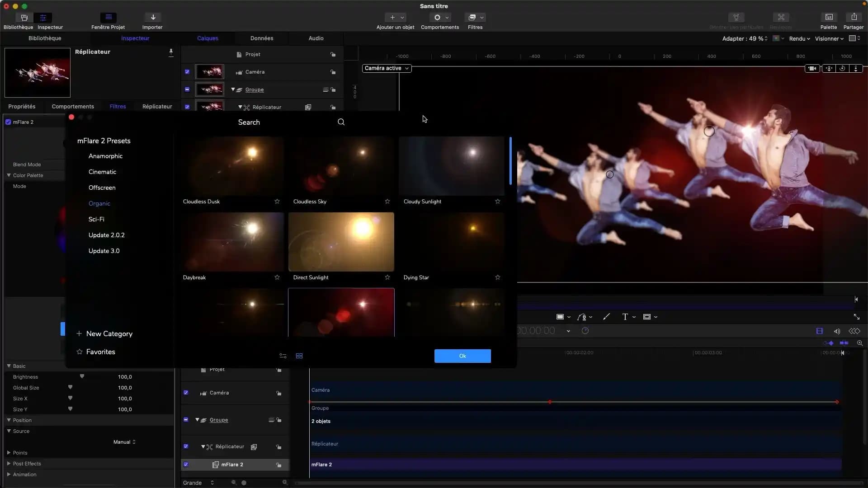
Task: Open the Rendu dropdown menu
Action: pyautogui.click(x=799, y=38)
